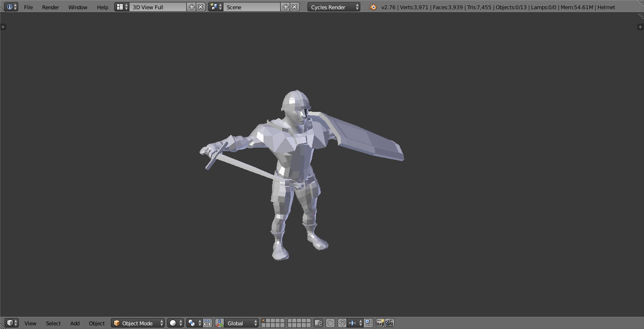Open the pivot point dropdown
This screenshot has height=329, width=644.
point(194,323)
